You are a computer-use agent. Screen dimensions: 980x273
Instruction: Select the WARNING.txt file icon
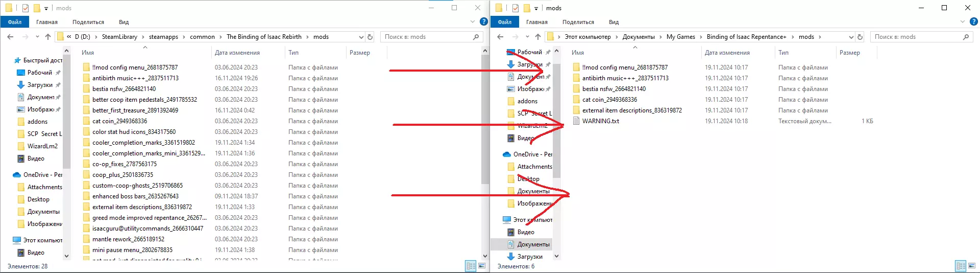pyautogui.click(x=576, y=121)
